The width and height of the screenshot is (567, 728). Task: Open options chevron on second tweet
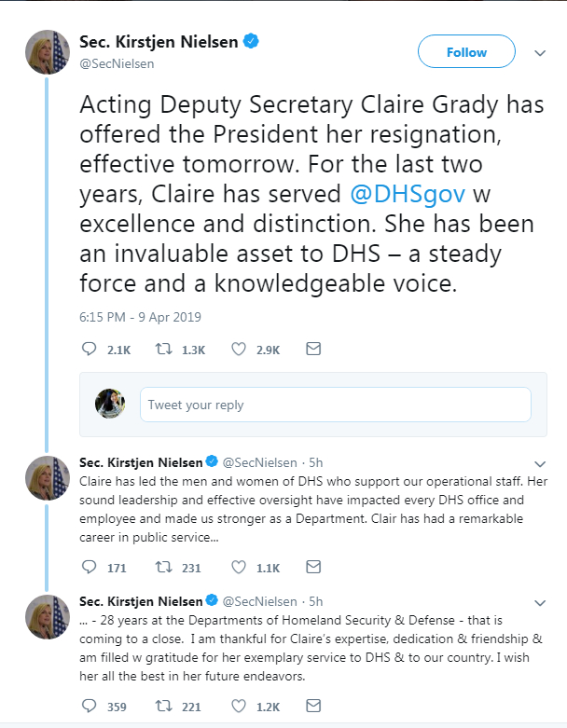click(540, 463)
